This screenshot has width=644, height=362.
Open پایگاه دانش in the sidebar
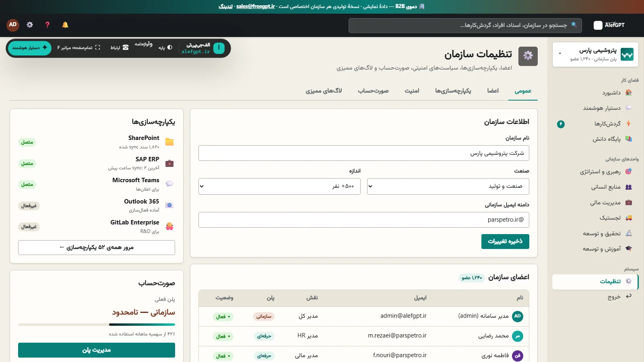tap(595, 139)
